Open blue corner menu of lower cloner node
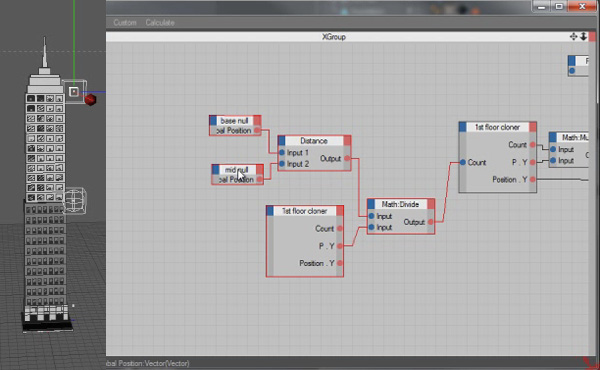600x370 pixels. [x=270, y=211]
